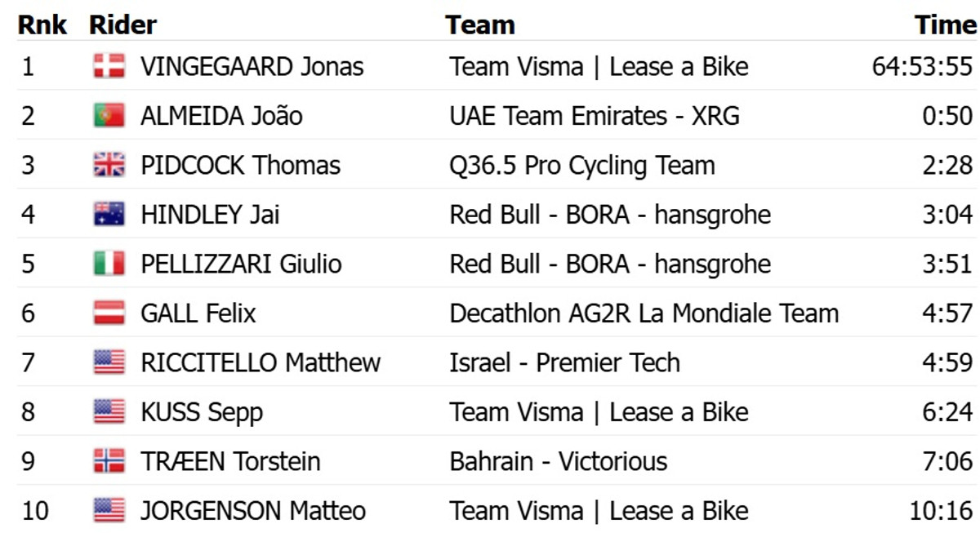Click the Team column header
Screen dimensions: 980x533
pos(479,24)
